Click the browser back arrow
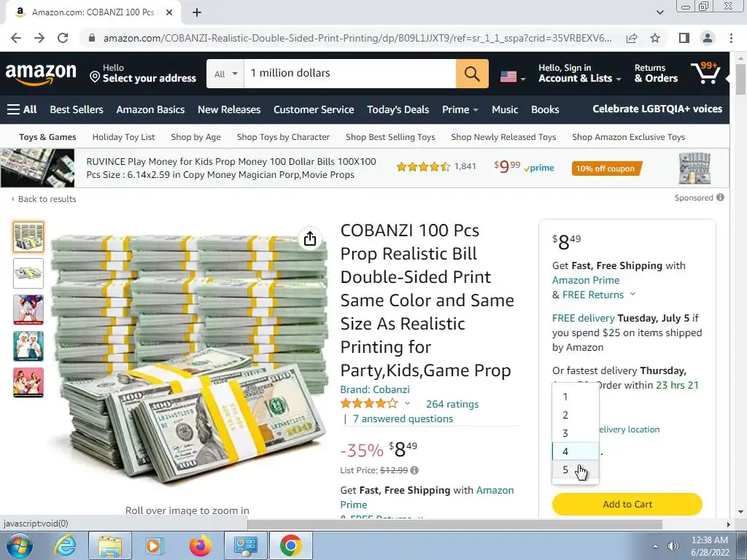747x560 pixels. tap(16, 38)
